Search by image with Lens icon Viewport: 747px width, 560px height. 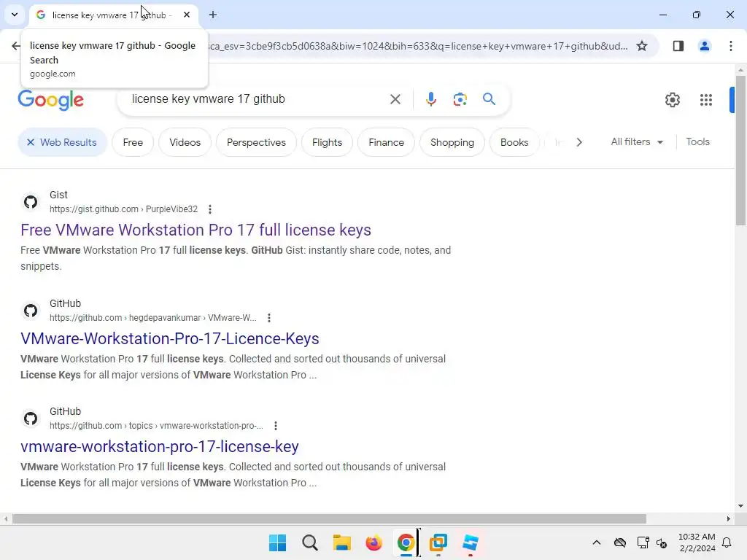coord(460,99)
